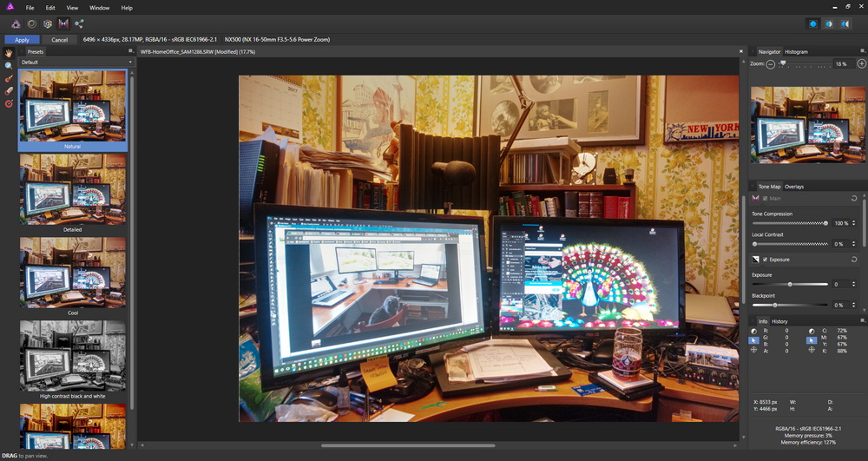This screenshot has width=868, height=461.
Task: Open the Navigator panel options menu
Action: 863,51
